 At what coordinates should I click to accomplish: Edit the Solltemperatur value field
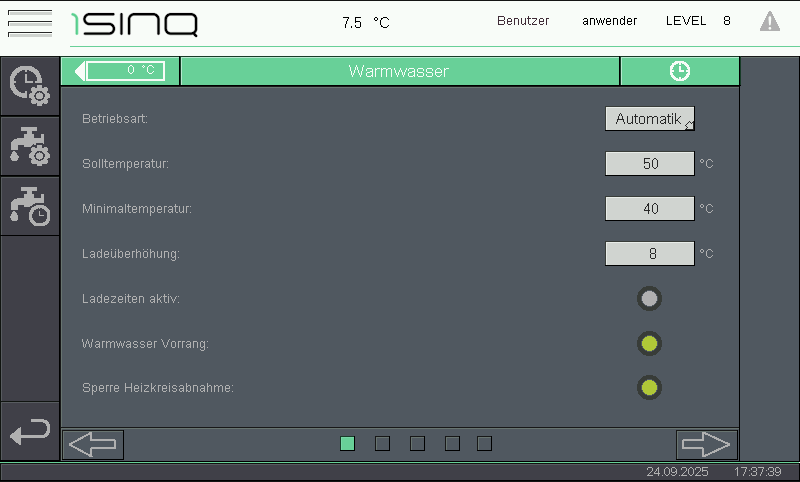pos(649,164)
